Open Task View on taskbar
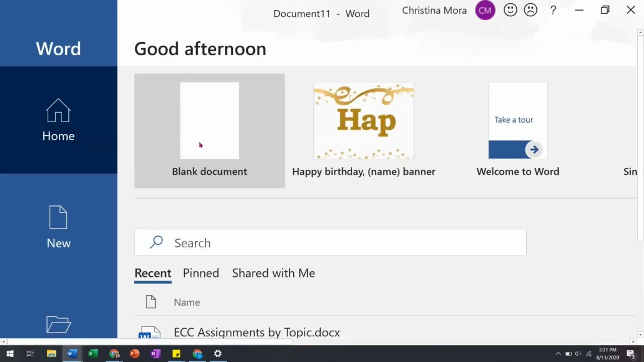The height and width of the screenshot is (362, 644). tap(30, 353)
